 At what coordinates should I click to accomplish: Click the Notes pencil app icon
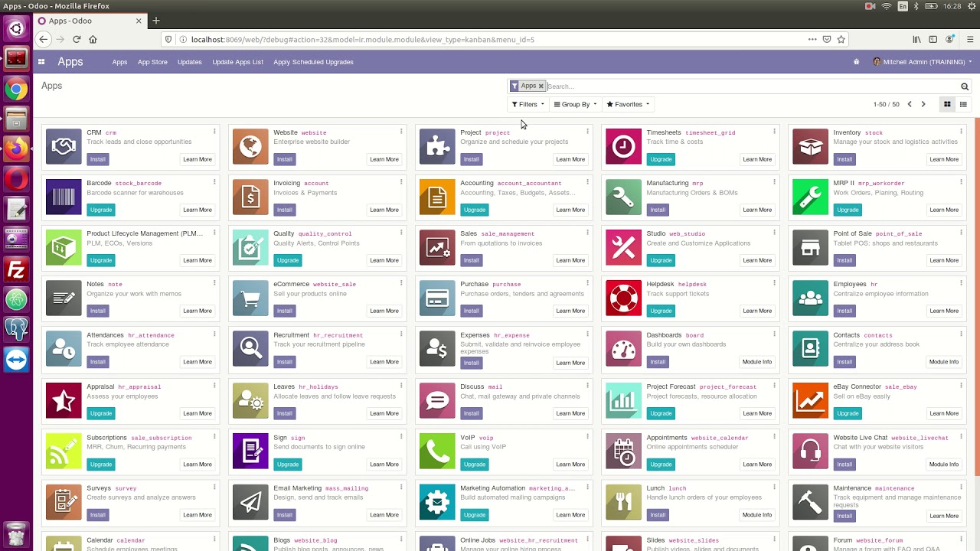coord(64,298)
